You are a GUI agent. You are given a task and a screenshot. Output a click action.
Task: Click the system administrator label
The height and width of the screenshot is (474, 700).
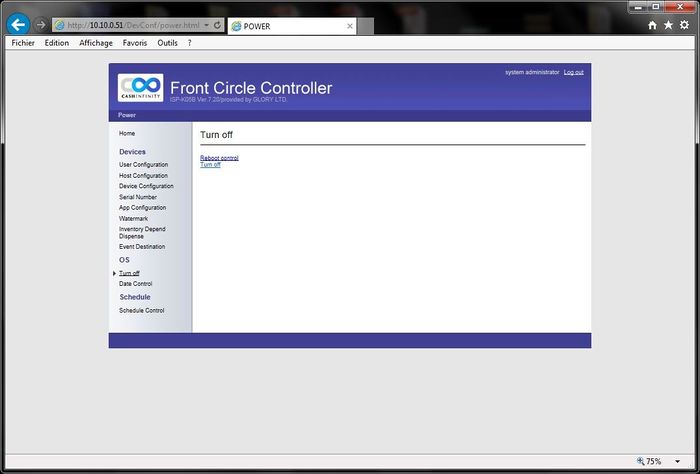point(532,72)
